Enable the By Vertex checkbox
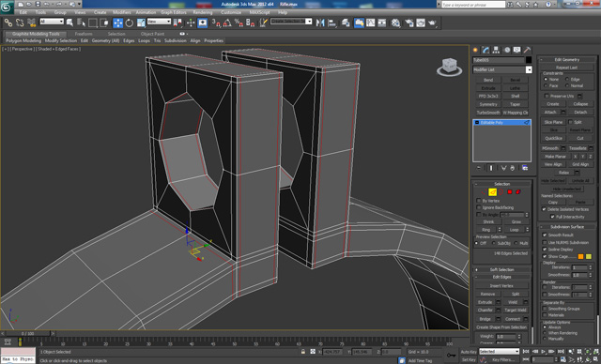 tap(479, 201)
